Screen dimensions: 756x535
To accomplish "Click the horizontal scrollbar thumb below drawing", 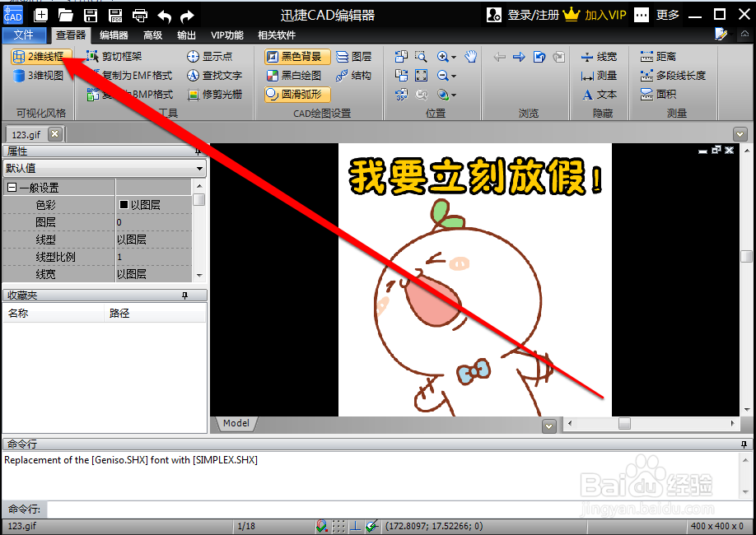I will point(624,424).
